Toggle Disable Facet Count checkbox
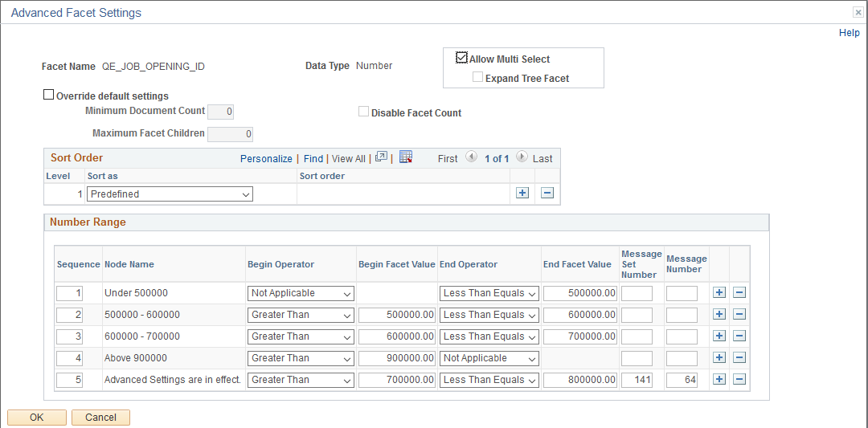Viewport: 868px width, 428px height. click(x=364, y=112)
